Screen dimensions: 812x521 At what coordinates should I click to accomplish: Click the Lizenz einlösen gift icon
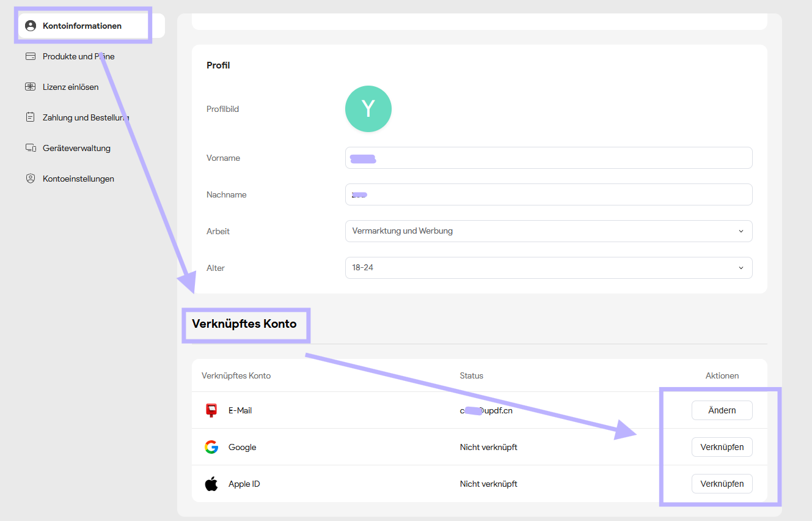pos(31,87)
